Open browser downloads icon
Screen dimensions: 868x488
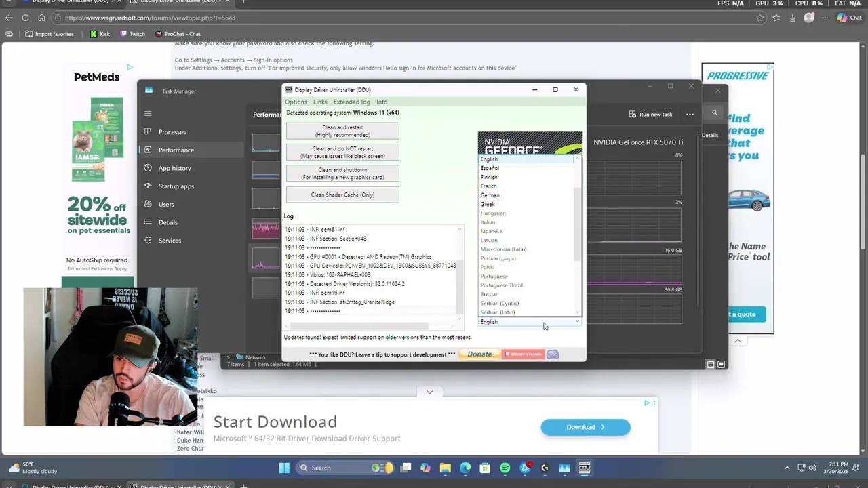792,18
